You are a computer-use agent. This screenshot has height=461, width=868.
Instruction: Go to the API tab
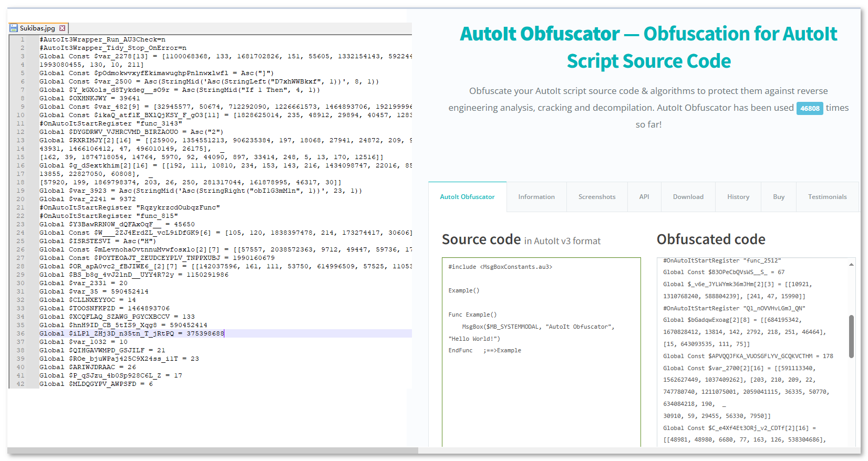(644, 197)
